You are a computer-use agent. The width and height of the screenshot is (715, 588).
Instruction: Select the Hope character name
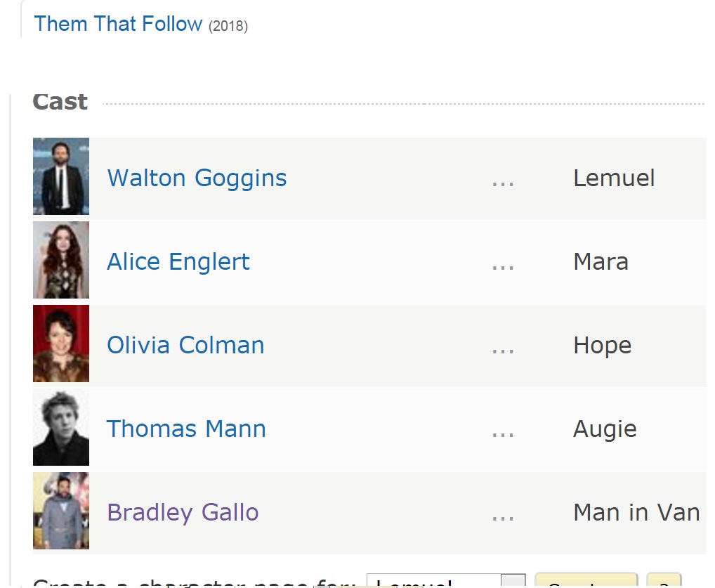tap(602, 346)
